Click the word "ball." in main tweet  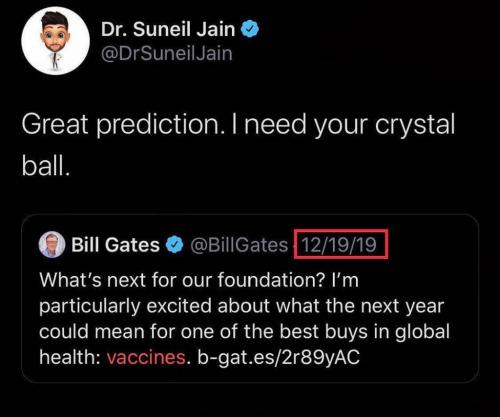coord(46,166)
